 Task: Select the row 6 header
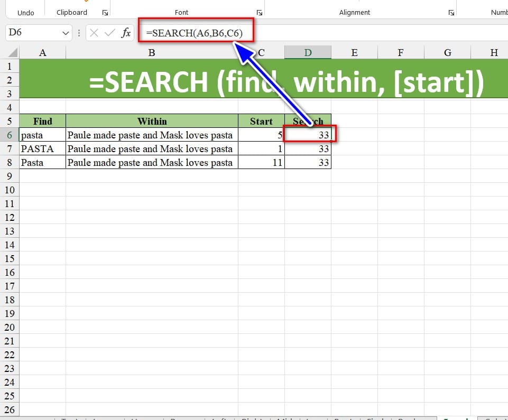click(10, 135)
